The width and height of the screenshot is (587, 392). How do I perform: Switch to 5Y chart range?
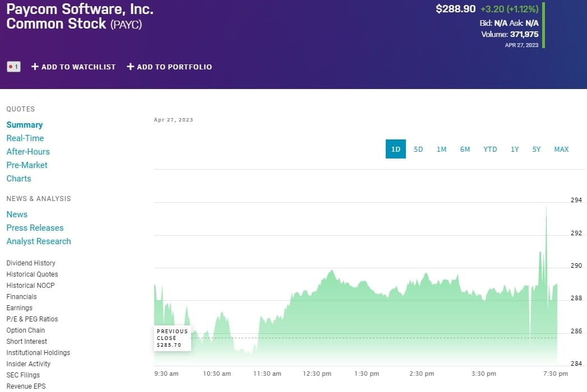[x=537, y=149]
